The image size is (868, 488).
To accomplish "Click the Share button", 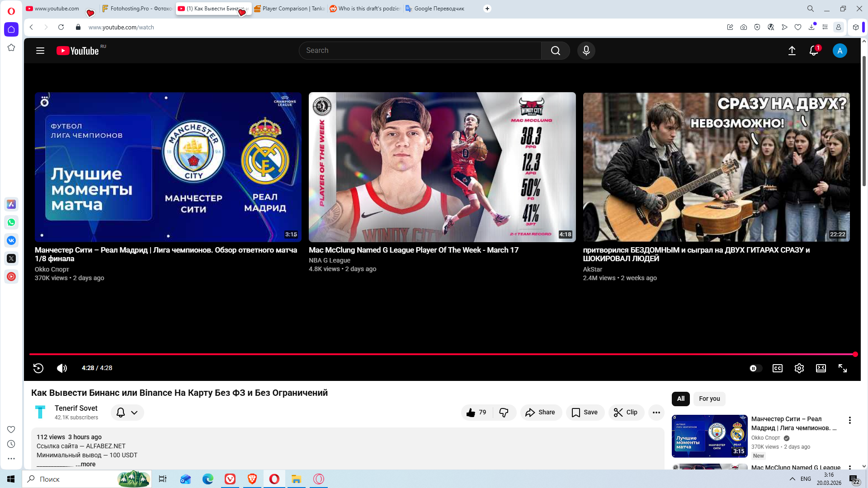I will 541,413.
